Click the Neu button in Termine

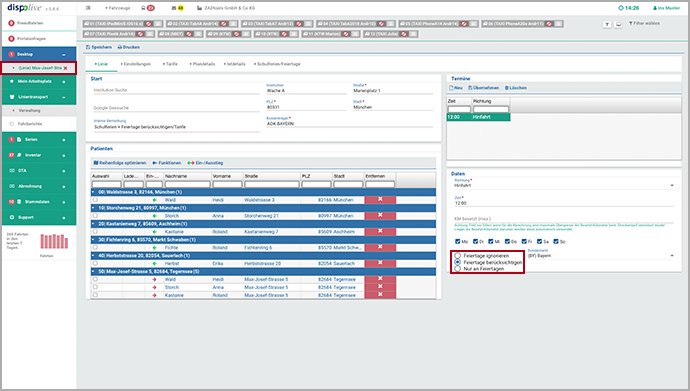coord(456,88)
